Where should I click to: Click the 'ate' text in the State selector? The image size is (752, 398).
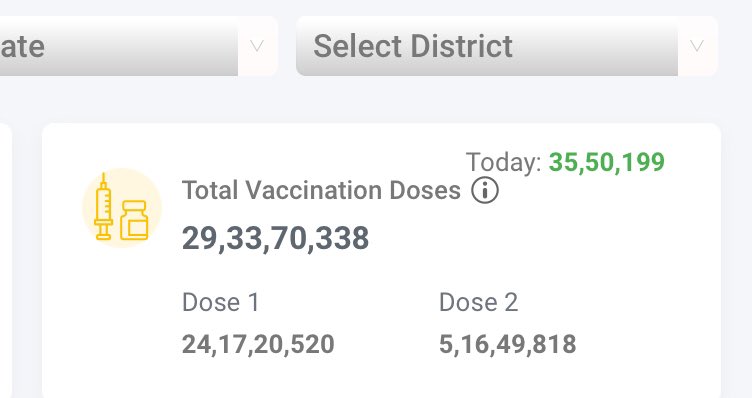coord(23,46)
